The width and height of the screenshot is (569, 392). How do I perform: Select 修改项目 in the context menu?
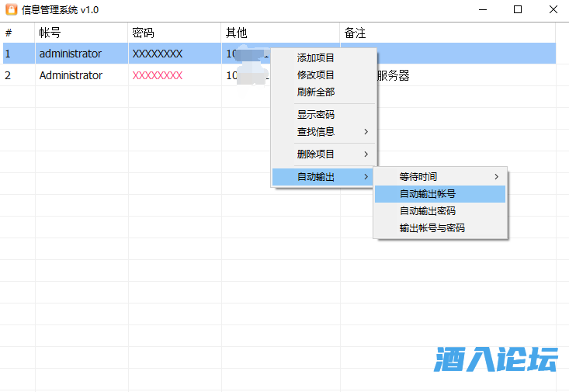pyautogui.click(x=316, y=75)
